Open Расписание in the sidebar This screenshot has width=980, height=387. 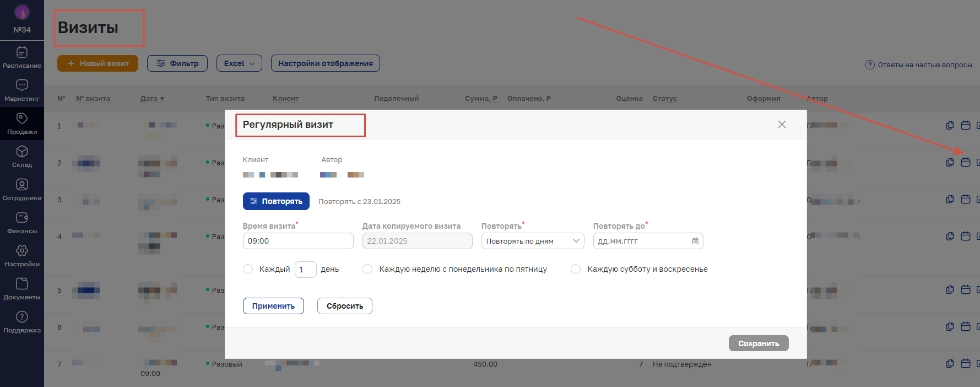tap(22, 57)
